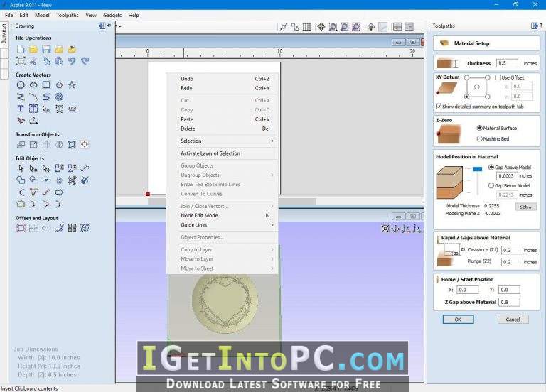Pin the Drawing panel
The image size is (546, 392).
pyautogui.click(x=109, y=26)
